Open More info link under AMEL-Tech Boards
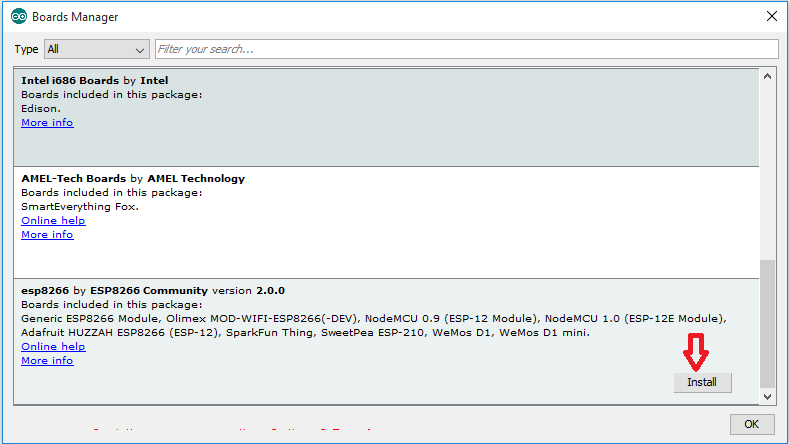Screen dimensions: 790x444 tap(47, 234)
